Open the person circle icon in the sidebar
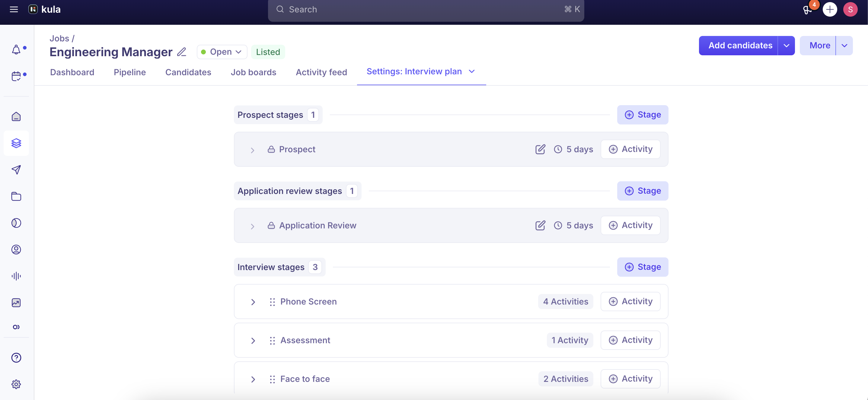This screenshot has width=868, height=400. pos(16,250)
